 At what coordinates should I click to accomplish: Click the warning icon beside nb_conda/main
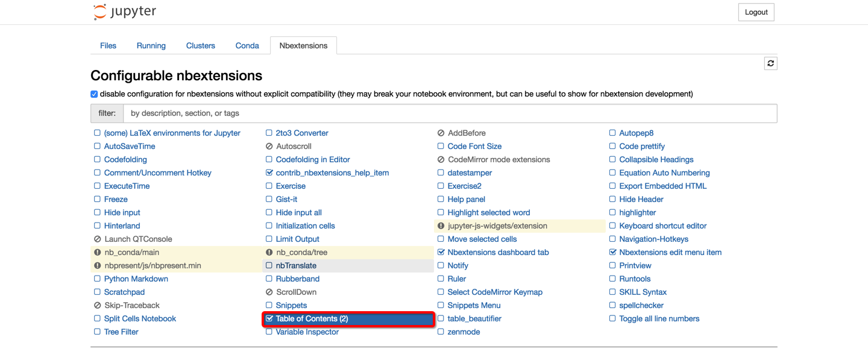97,252
